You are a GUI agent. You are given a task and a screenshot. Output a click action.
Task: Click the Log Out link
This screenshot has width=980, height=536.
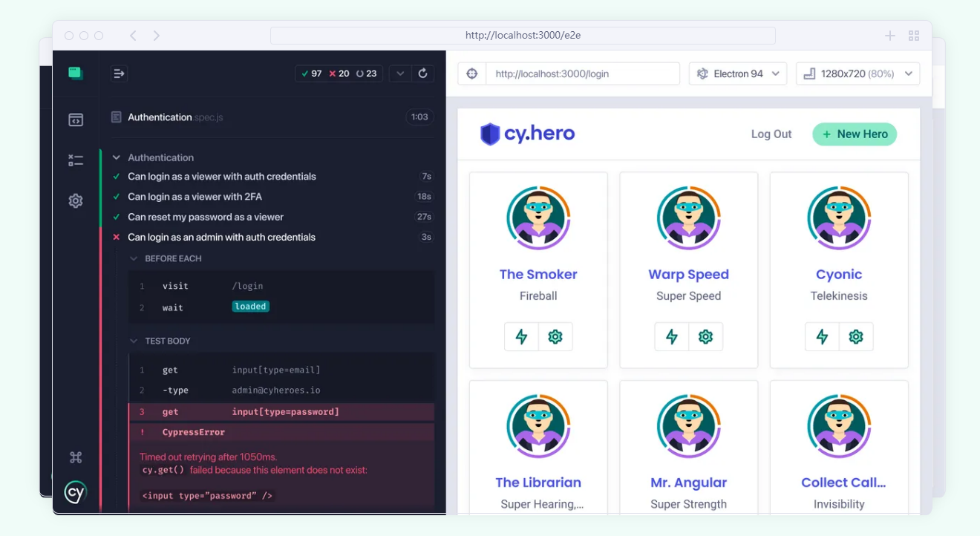(771, 134)
